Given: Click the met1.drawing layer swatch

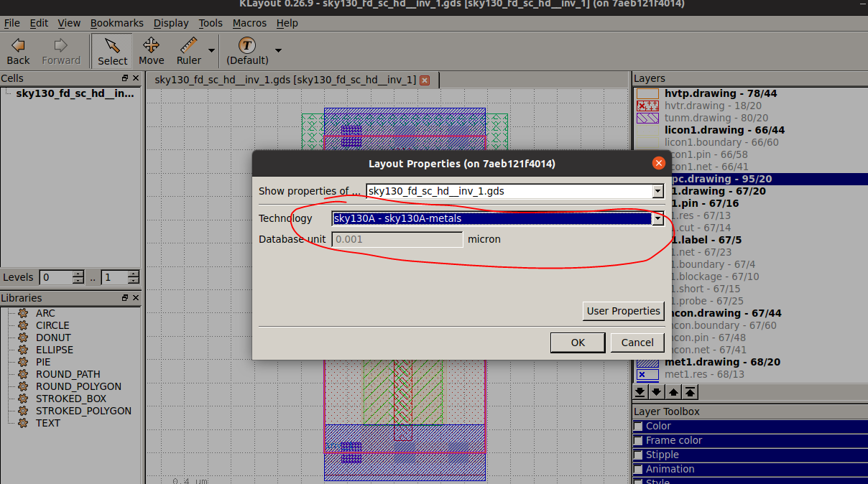Looking at the screenshot, I should coord(647,362).
